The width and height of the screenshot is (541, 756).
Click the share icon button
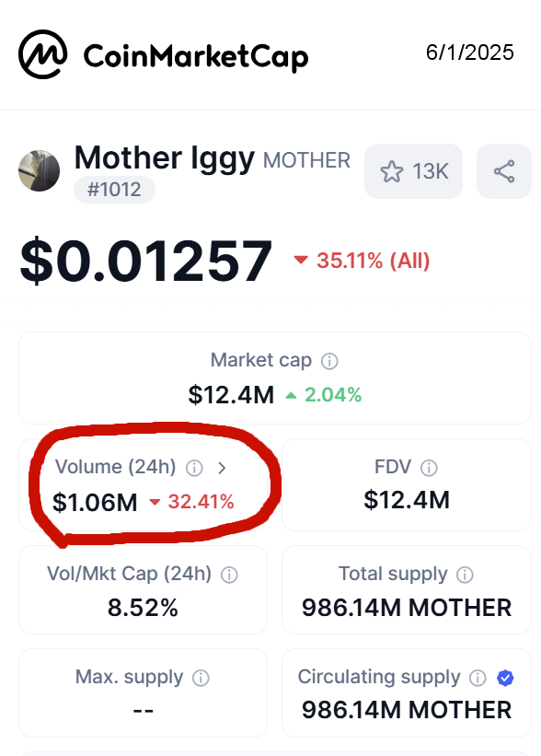click(x=504, y=171)
